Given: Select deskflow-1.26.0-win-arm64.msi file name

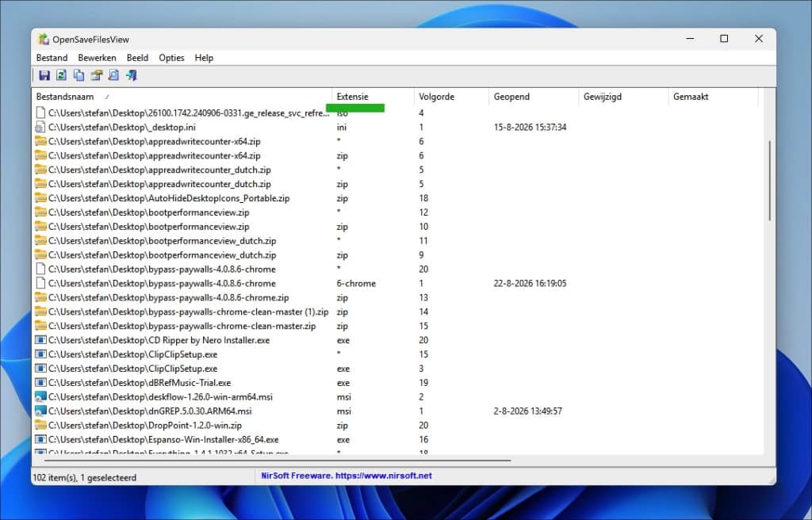Looking at the screenshot, I should (x=160, y=397).
